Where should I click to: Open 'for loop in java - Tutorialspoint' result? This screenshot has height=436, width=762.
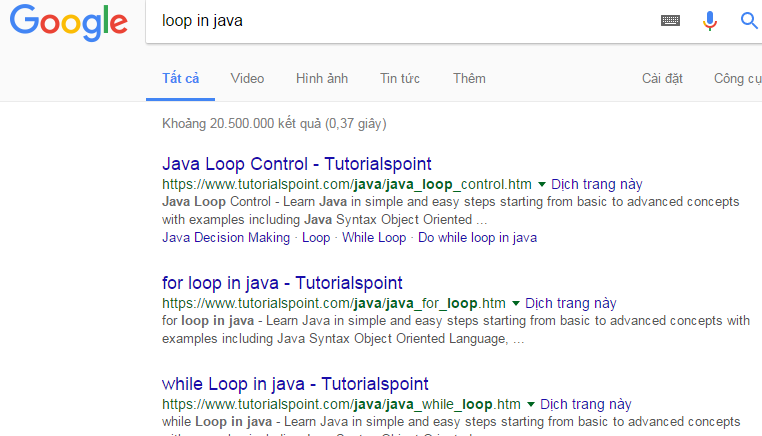pyautogui.click(x=282, y=283)
